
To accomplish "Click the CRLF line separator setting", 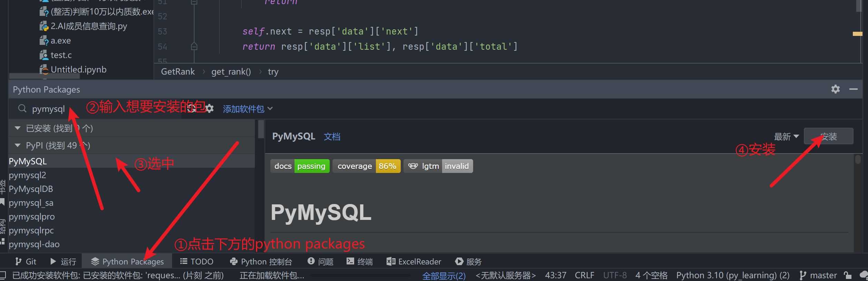I will (585, 275).
